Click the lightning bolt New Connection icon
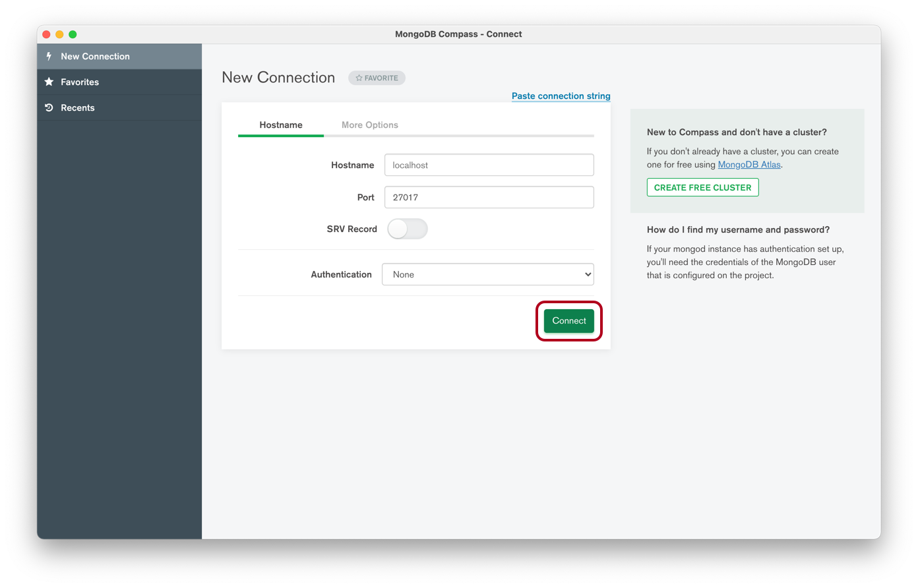 click(x=49, y=56)
